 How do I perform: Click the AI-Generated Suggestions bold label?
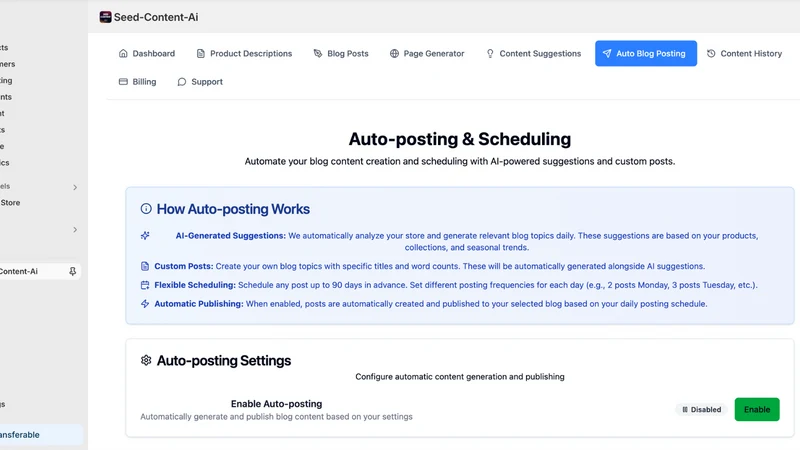point(231,236)
